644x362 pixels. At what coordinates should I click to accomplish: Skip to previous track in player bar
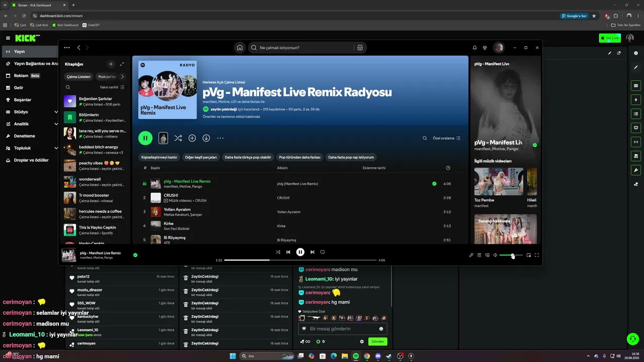pos(288,252)
